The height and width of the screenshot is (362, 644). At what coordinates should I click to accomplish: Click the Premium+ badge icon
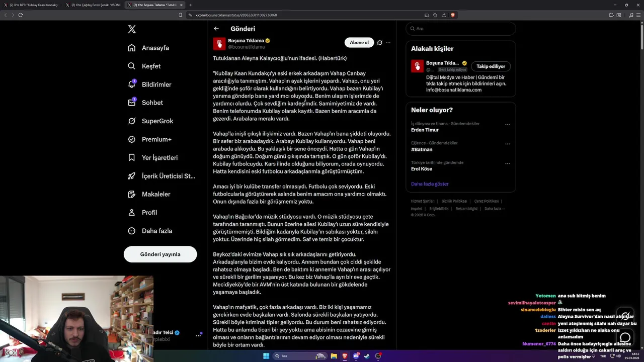point(132,139)
